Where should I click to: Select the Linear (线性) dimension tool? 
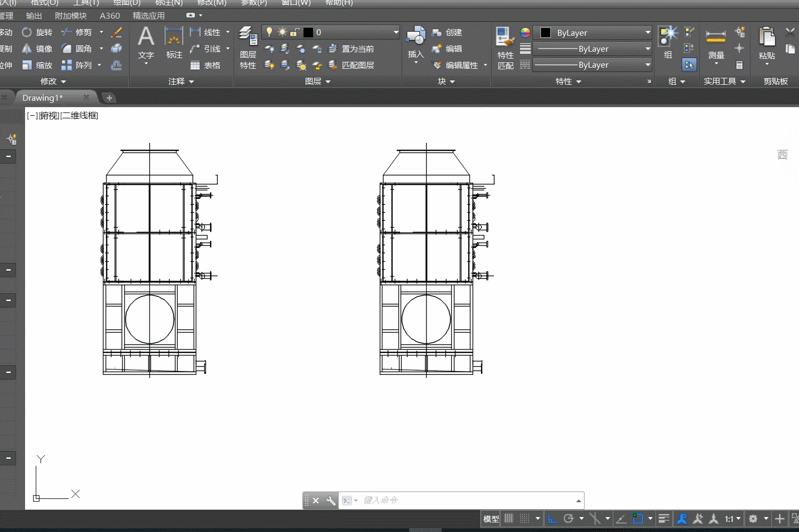205,33
